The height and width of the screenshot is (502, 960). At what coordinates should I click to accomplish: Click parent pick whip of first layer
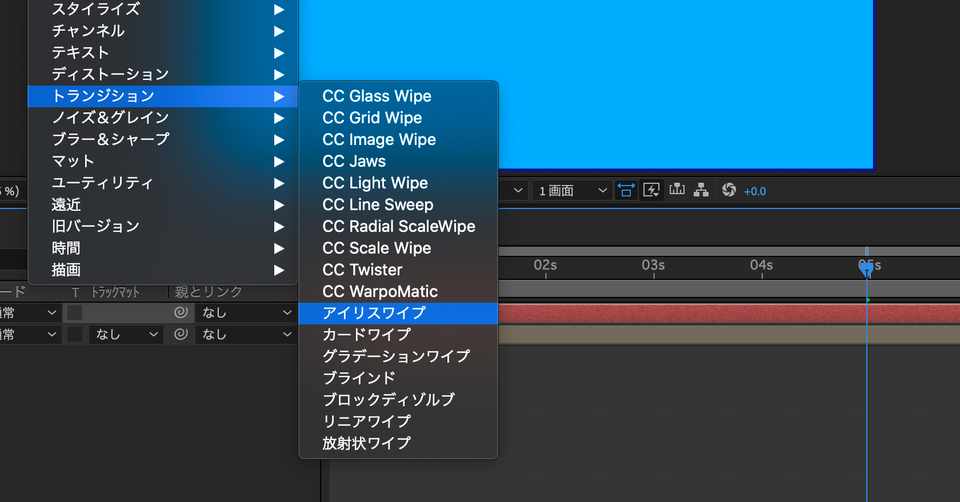[x=181, y=313]
